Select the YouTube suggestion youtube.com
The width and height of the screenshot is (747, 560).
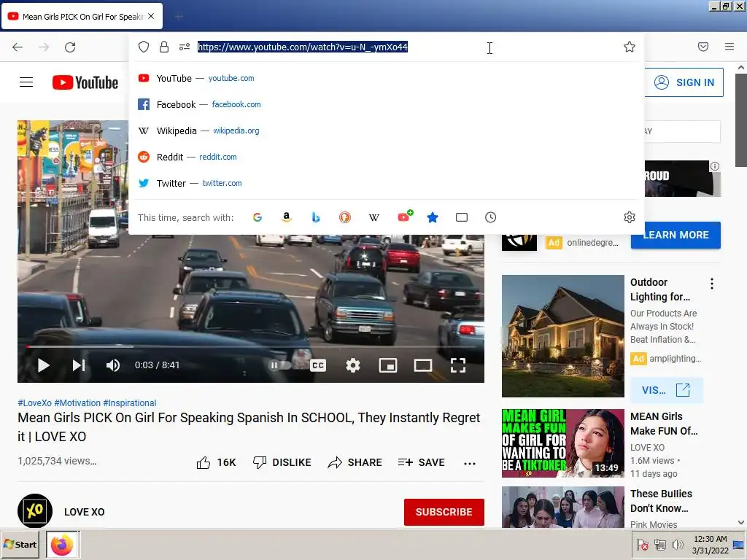[x=386, y=78]
